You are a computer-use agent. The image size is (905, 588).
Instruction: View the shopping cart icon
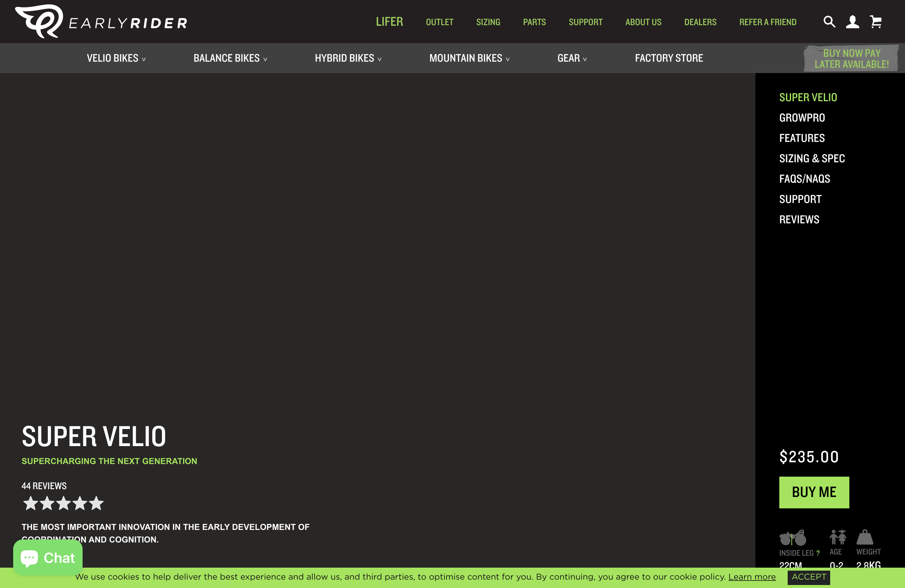[x=876, y=22]
